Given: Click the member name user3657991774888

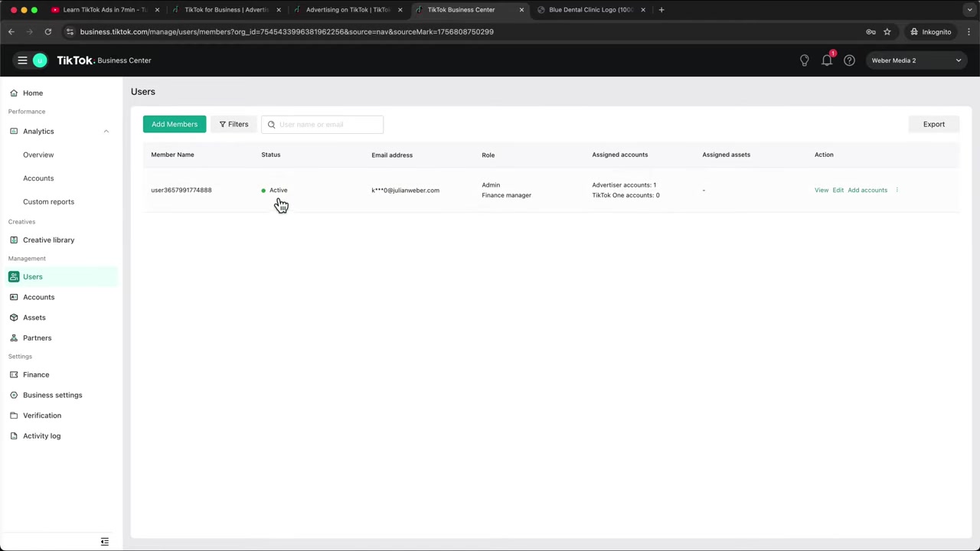Looking at the screenshot, I should [181, 190].
